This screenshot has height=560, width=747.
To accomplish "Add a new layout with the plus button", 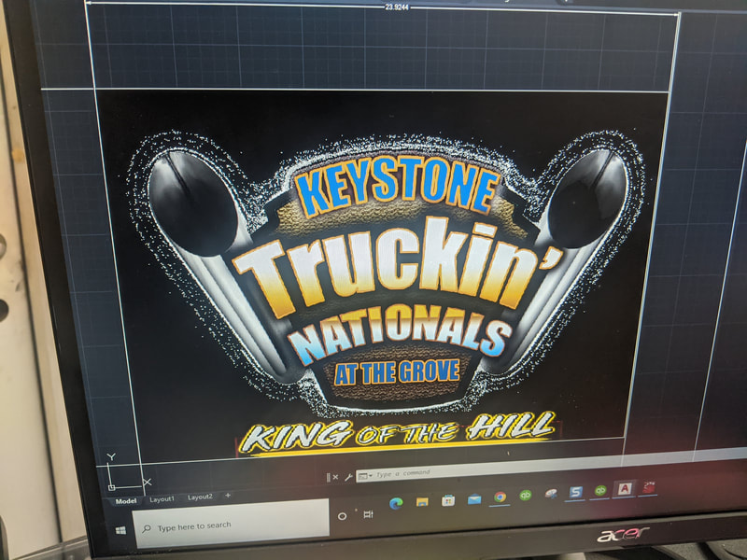I will click(x=228, y=496).
